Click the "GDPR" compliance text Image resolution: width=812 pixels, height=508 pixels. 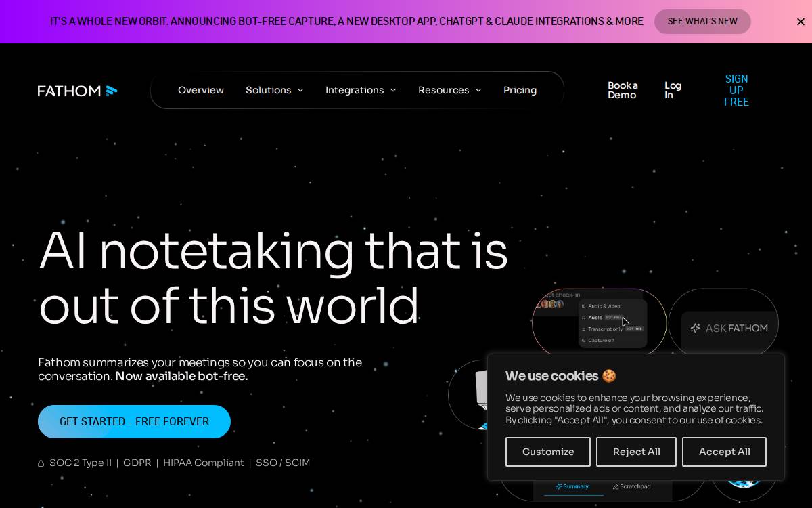click(x=137, y=463)
